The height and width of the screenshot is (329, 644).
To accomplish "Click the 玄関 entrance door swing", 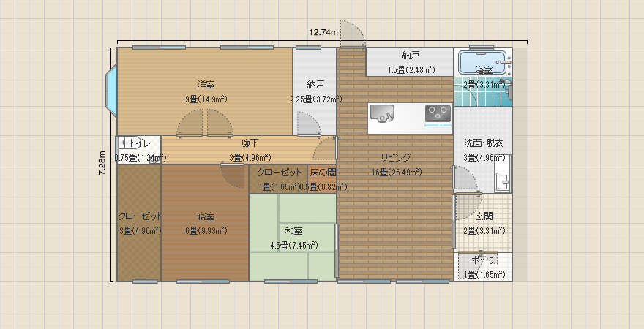I will pos(466,205).
